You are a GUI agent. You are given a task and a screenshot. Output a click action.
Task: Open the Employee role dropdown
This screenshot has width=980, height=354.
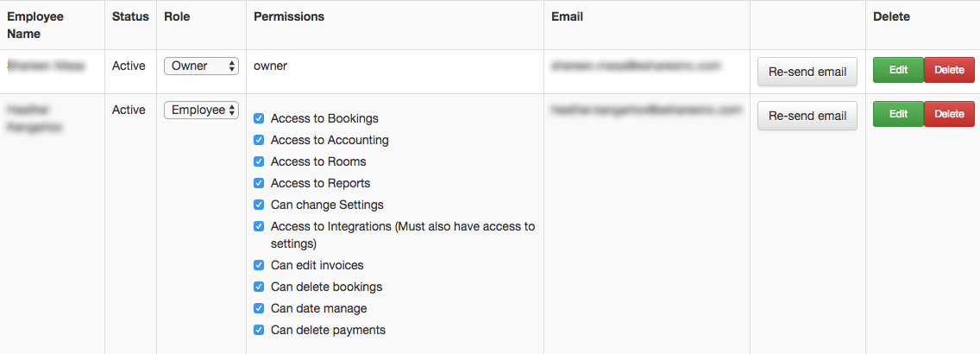point(201,111)
